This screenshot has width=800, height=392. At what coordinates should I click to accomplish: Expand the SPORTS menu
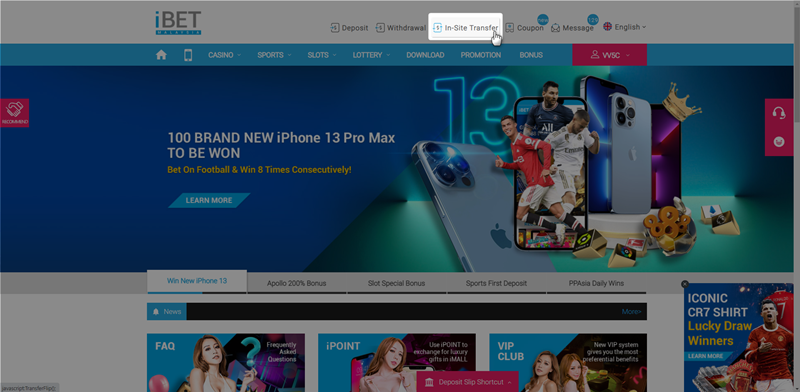click(x=274, y=55)
